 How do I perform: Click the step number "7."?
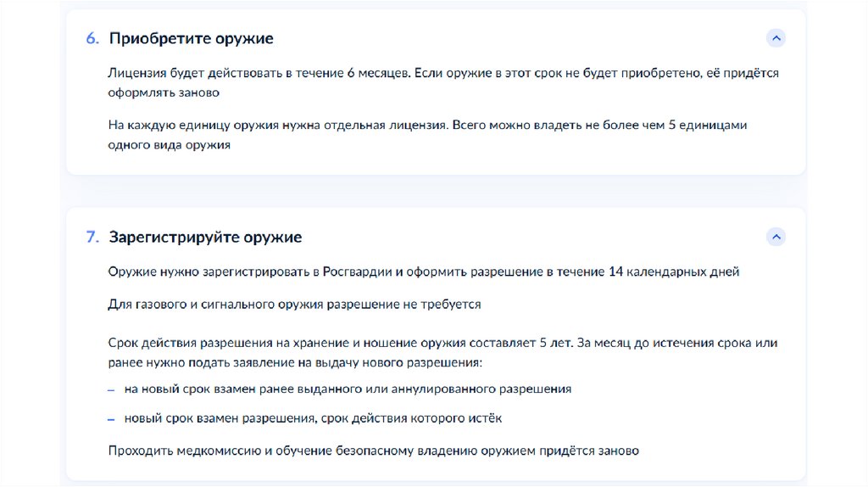tap(92, 237)
